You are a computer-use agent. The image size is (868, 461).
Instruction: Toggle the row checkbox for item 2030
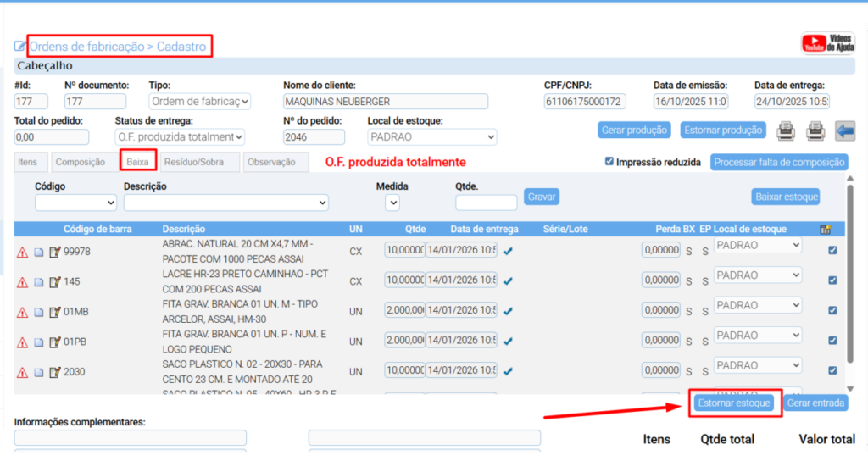(832, 370)
